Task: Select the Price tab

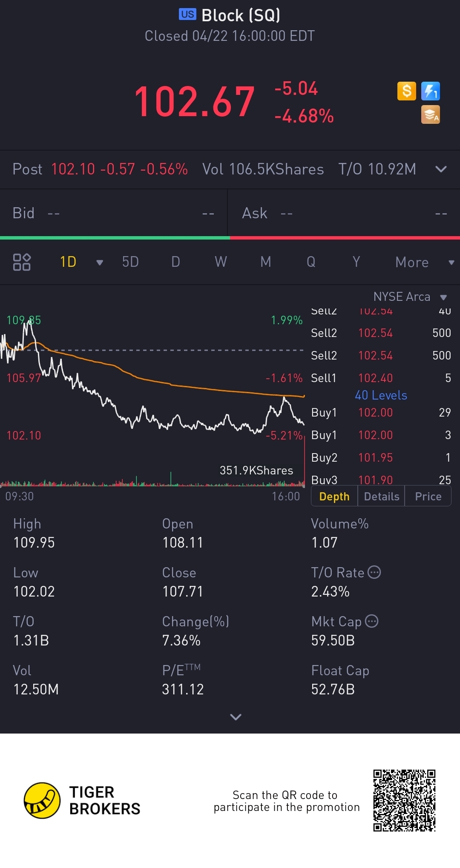Action: pos(428,497)
